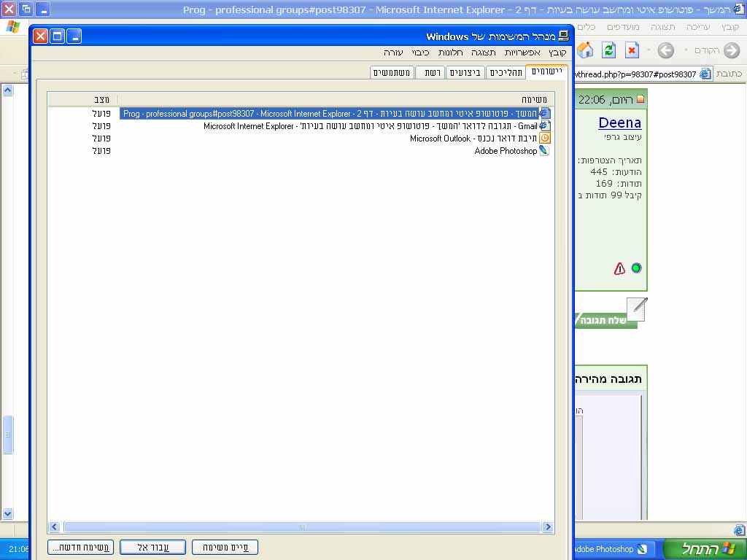Minimize the Task Manager window
This screenshot has height=560, width=747.
[x=74, y=36]
